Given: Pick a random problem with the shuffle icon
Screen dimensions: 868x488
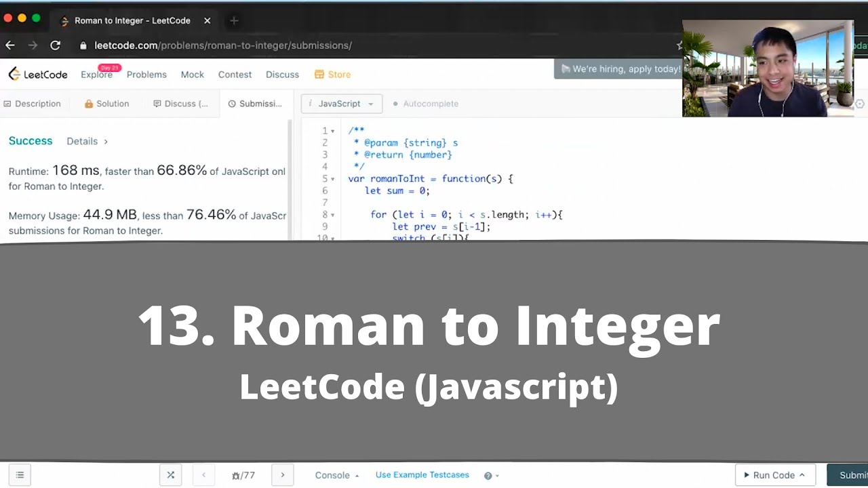Looking at the screenshot, I should coord(171,475).
